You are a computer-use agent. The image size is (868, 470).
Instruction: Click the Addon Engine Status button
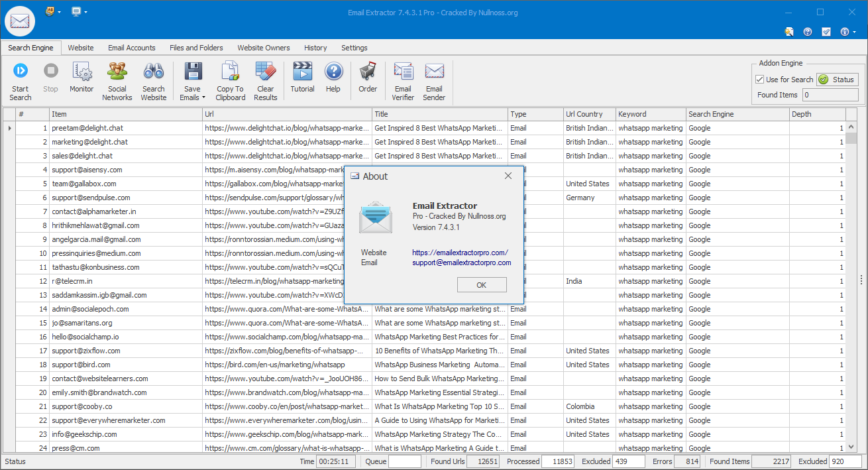838,80
